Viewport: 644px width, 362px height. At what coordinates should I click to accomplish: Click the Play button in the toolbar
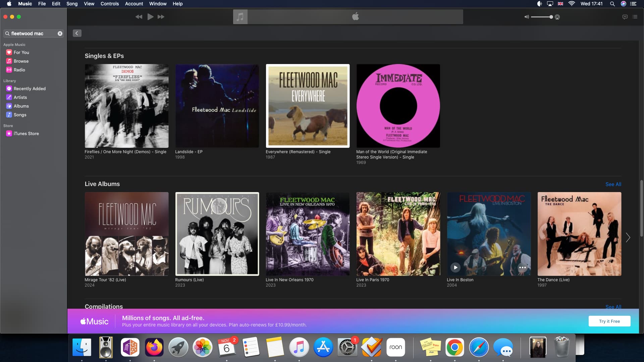tap(150, 17)
